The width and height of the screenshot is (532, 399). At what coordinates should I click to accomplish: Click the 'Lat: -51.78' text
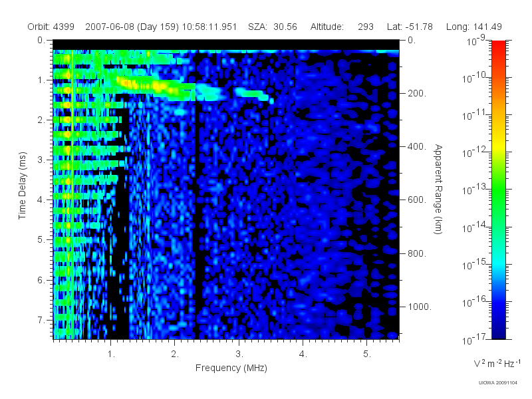click(410, 27)
